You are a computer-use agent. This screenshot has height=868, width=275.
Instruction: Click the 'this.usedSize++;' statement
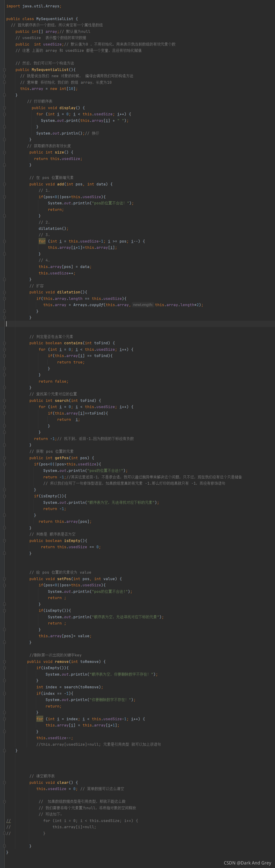point(57,273)
